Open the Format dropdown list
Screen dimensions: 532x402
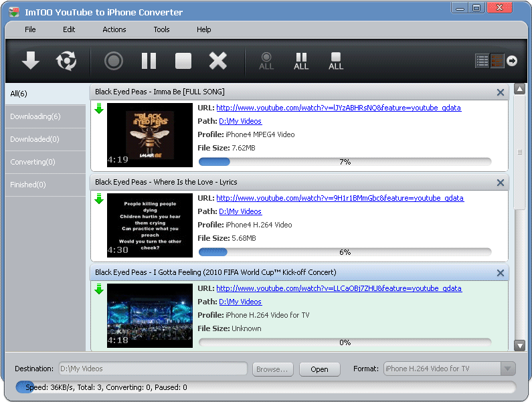pos(508,369)
